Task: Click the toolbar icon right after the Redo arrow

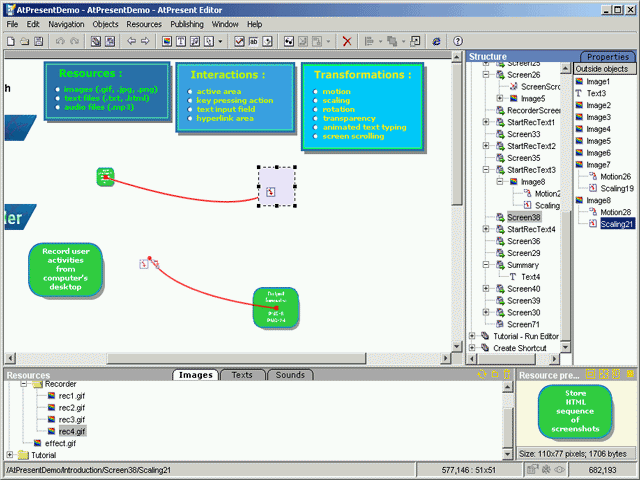Action: pyautogui.click(x=96, y=41)
